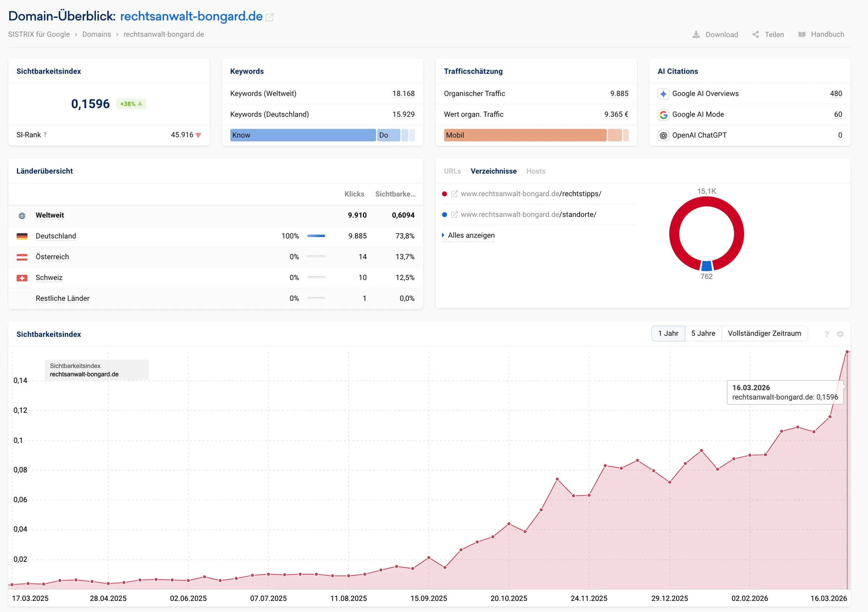Open the Handbuch book icon
The width and height of the screenshot is (868, 612).
(x=802, y=34)
